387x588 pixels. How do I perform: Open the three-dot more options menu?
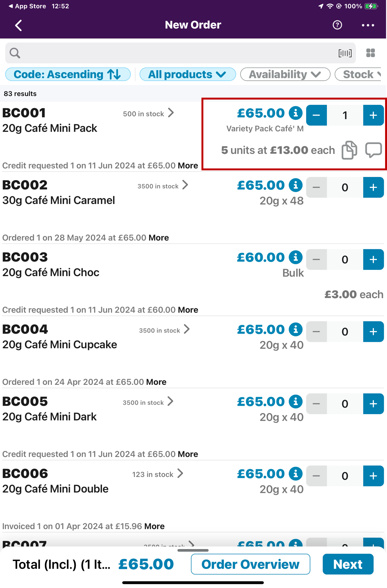(x=368, y=25)
